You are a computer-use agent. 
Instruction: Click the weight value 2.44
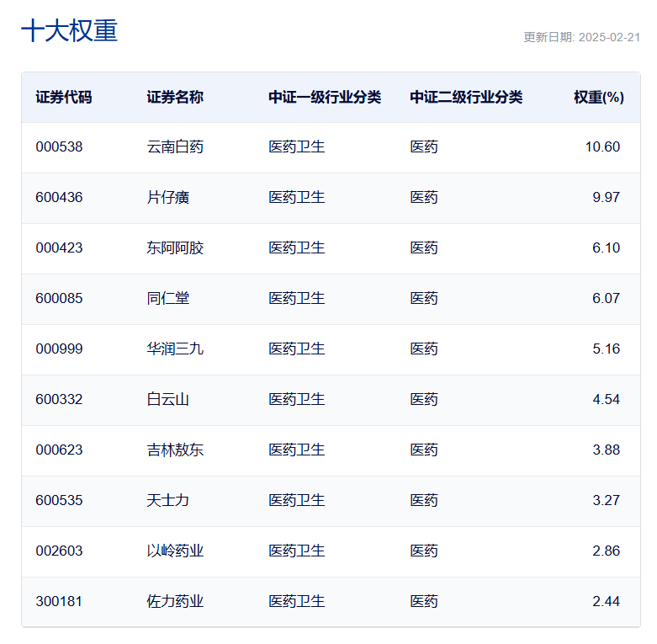point(606,602)
